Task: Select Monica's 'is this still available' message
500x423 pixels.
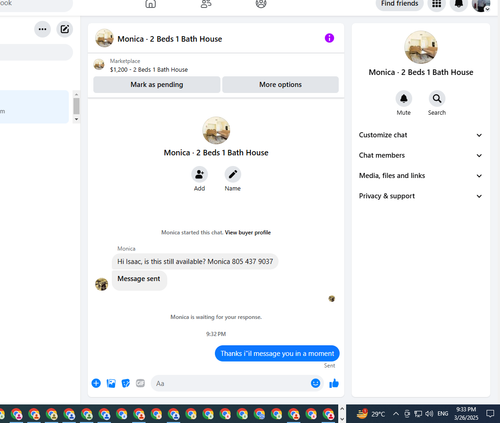Action: pos(195,261)
